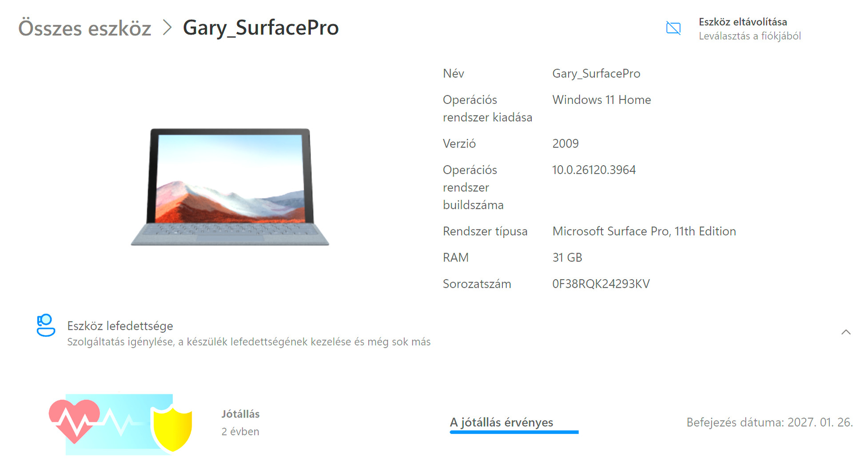
Task: Click the Eszköz lefedettsége header title
Action: pos(120,326)
